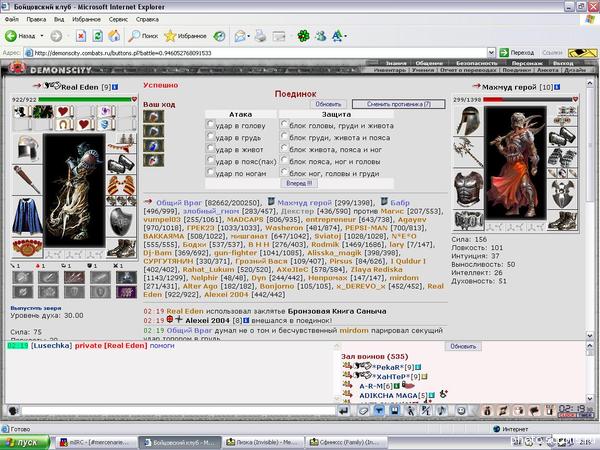Click Real Eden's blue cloak slot
600x450 pixels.
click(x=28, y=216)
